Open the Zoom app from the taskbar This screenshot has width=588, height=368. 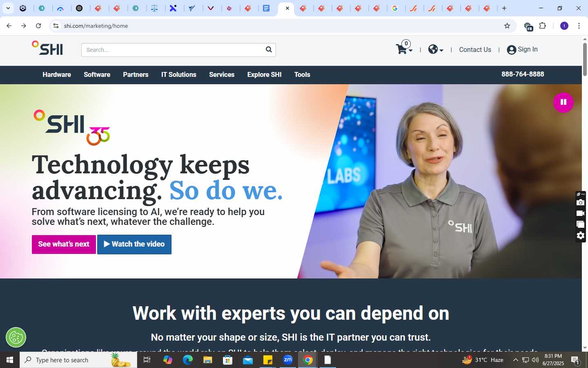(x=288, y=360)
